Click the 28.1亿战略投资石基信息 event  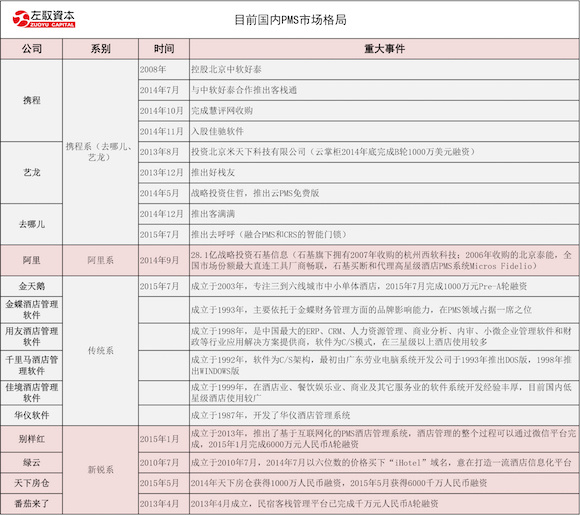(x=382, y=260)
